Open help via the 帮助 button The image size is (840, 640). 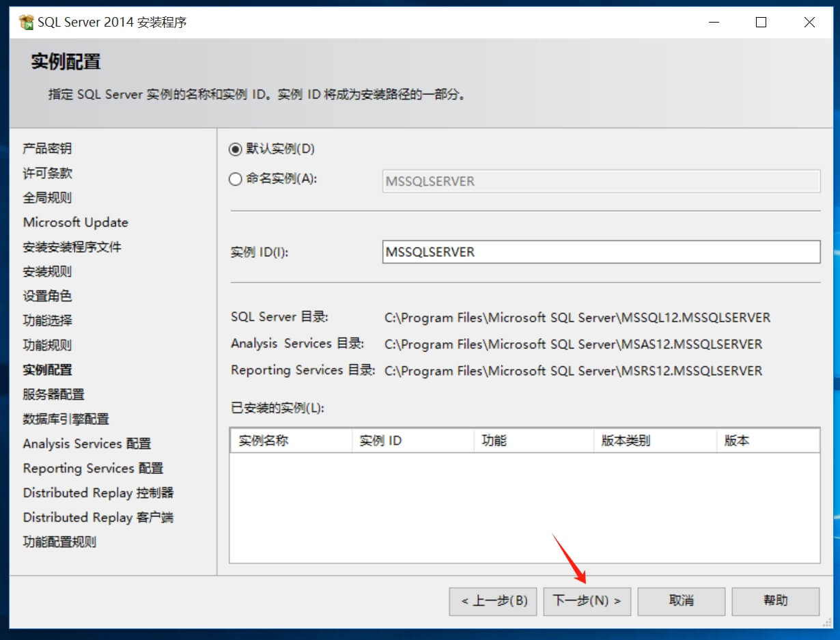(775, 601)
